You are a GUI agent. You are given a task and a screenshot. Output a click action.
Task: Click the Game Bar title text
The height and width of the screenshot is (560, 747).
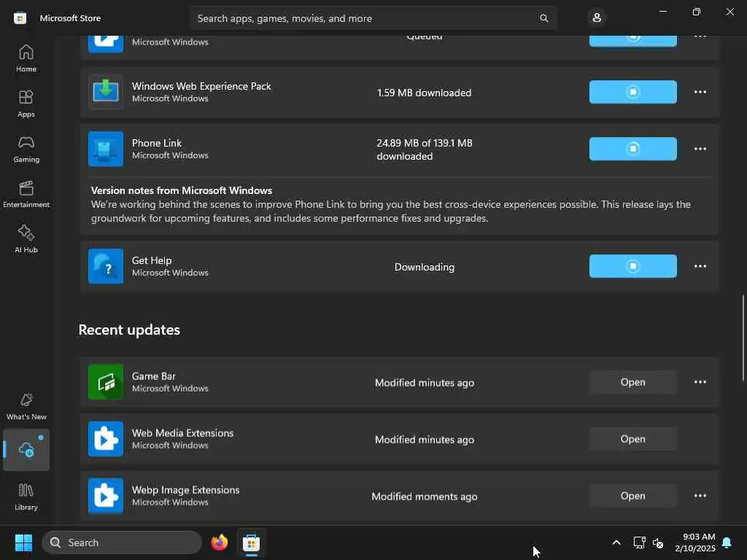tap(154, 376)
